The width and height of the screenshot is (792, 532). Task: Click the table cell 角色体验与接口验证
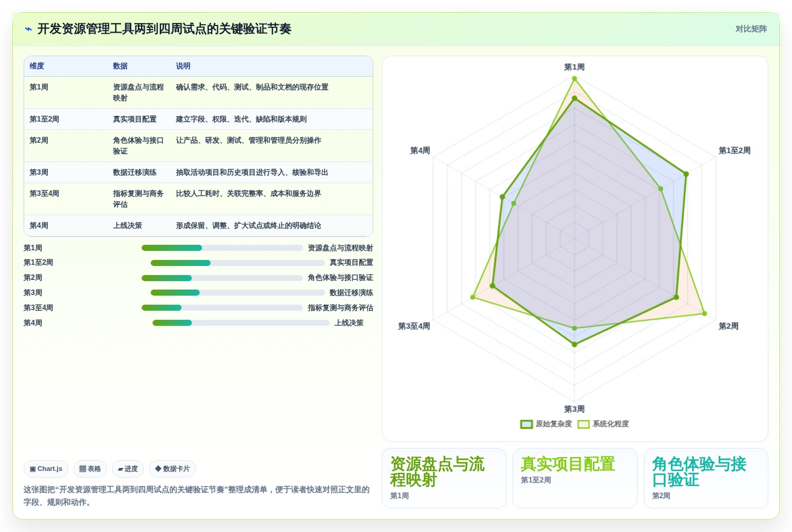[x=139, y=146]
